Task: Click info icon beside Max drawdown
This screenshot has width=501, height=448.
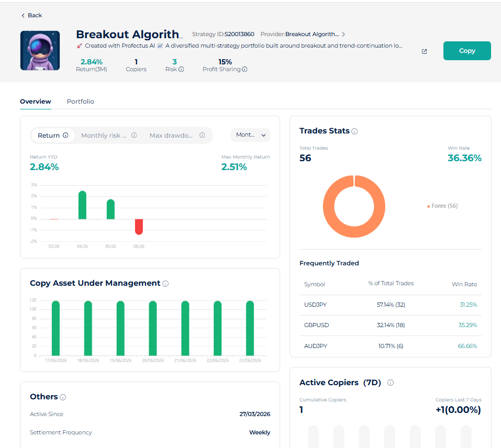Action: (x=202, y=135)
